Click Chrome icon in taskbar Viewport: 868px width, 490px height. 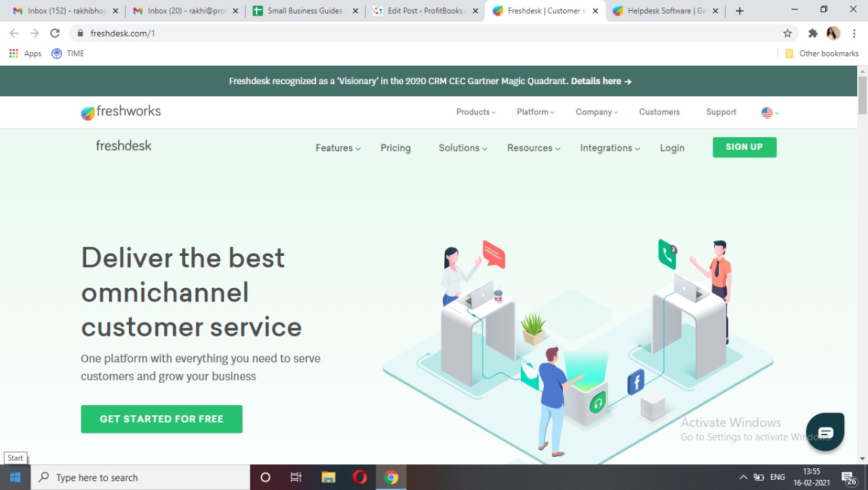click(391, 477)
